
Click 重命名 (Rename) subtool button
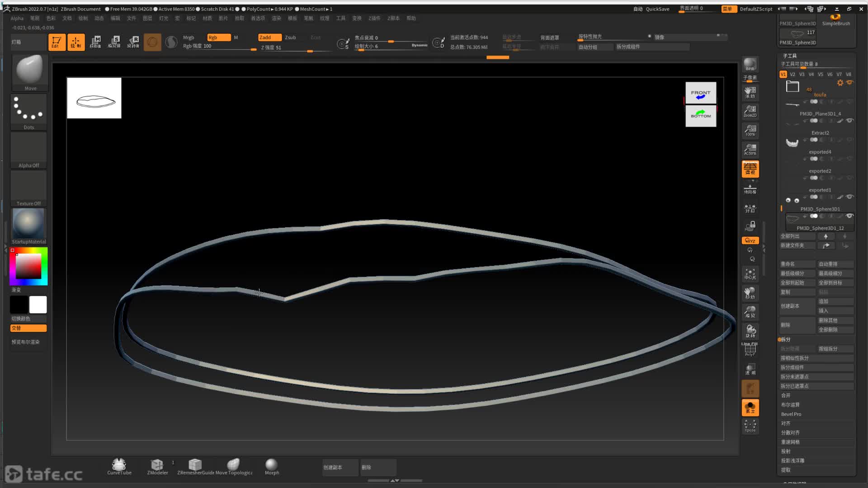click(797, 264)
